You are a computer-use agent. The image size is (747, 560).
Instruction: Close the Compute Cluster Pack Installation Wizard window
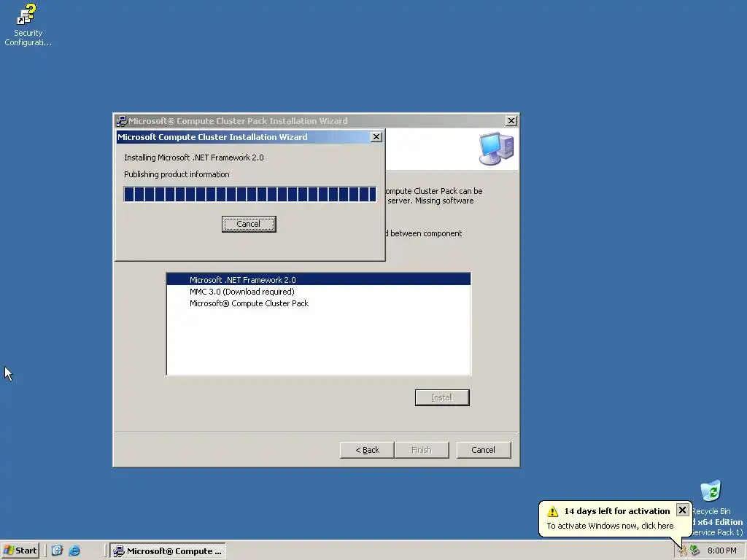tap(511, 121)
